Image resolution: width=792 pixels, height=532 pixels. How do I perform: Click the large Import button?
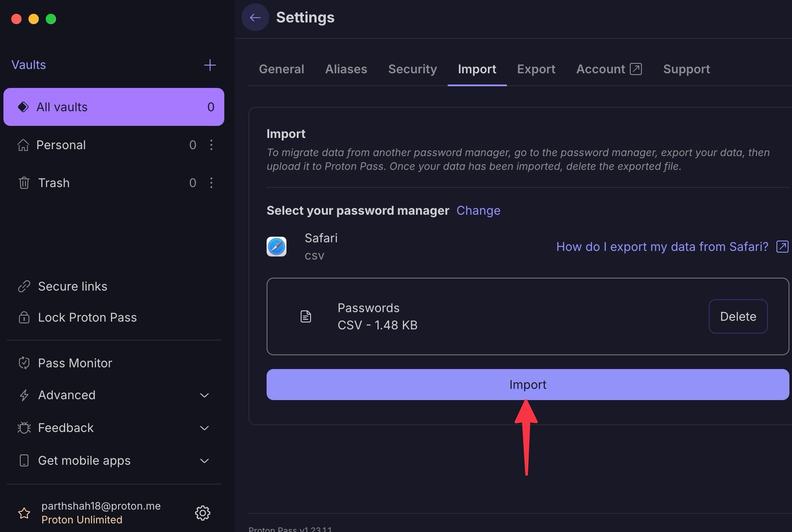click(528, 385)
